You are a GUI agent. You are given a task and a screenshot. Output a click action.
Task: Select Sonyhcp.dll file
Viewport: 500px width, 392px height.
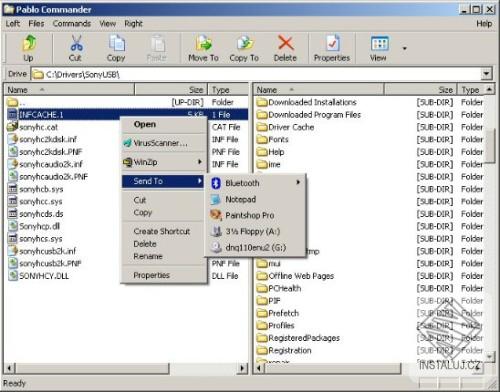point(39,226)
